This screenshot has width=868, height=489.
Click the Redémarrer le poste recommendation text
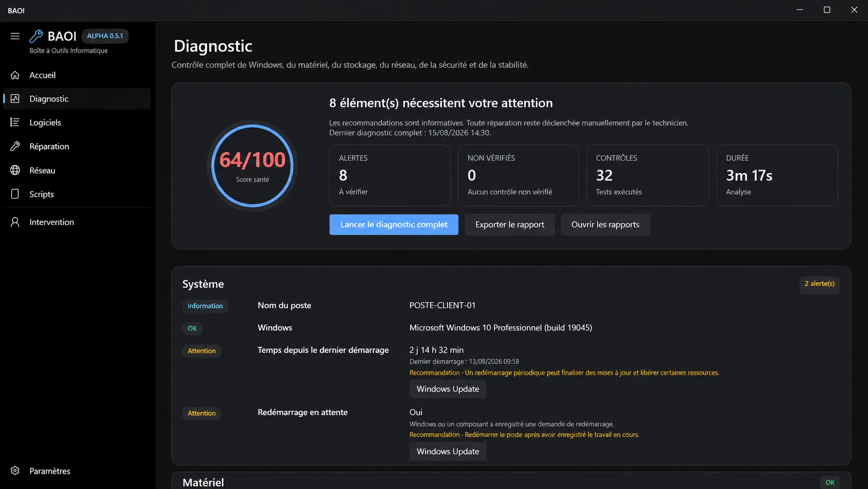click(524, 434)
